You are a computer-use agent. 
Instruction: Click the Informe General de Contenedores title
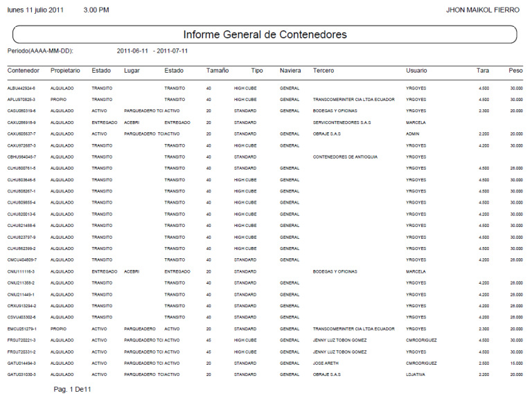pyautogui.click(x=265, y=35)
